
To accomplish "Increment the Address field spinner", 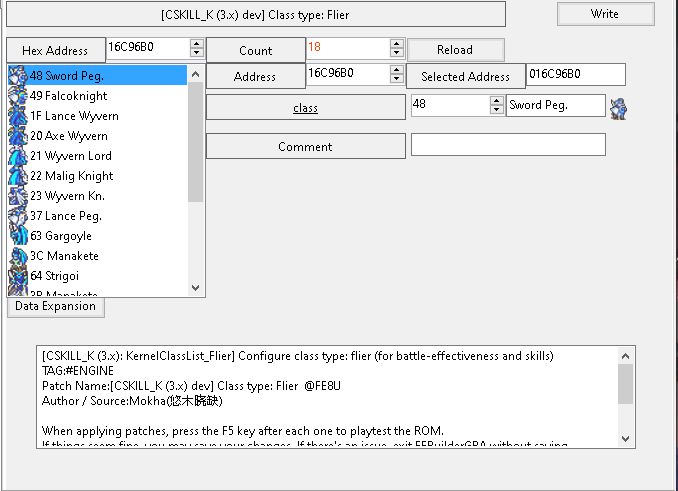I will coord(397,69).
